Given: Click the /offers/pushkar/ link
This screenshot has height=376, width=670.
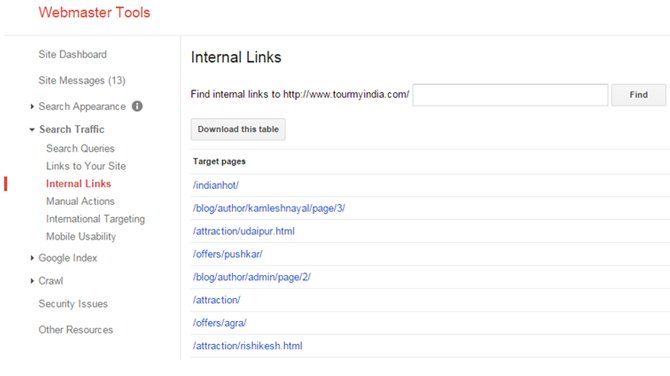Looking at the screenshot, I should [x=227, y=254].
